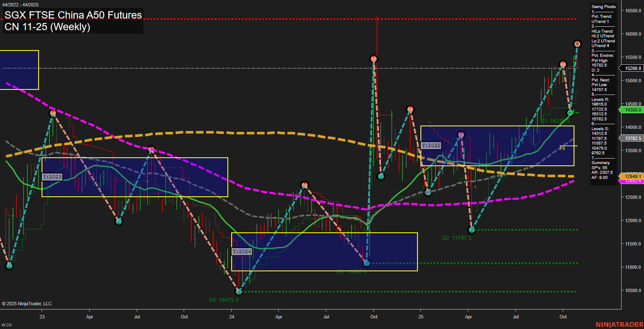
Task: Click the UTrend 4 value in panel
Action: (600, 46)
